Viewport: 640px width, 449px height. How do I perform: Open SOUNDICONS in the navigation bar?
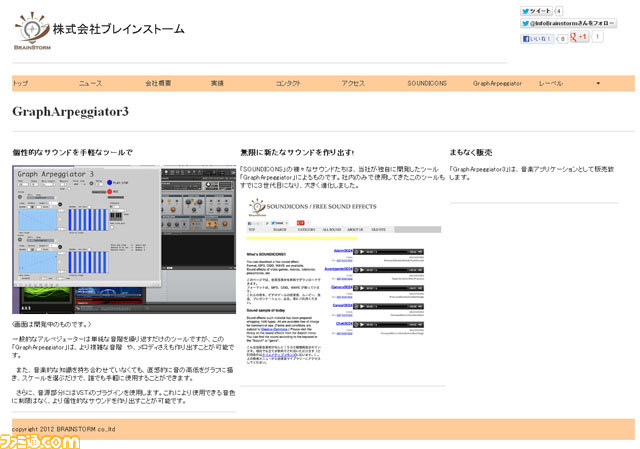pyautogui.click(x=427, y=83)
